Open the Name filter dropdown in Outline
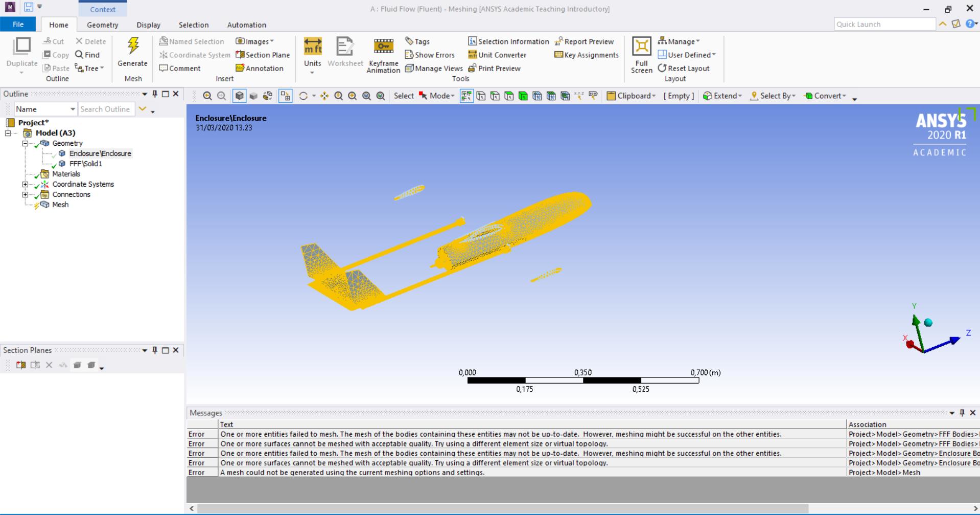 point(72,109)
